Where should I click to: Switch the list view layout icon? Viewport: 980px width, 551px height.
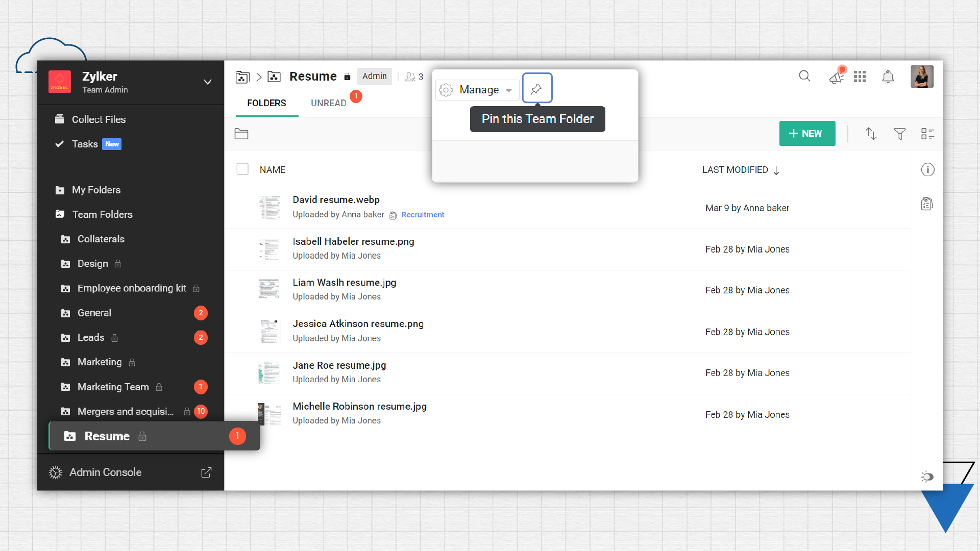click(x=927, y=134)
